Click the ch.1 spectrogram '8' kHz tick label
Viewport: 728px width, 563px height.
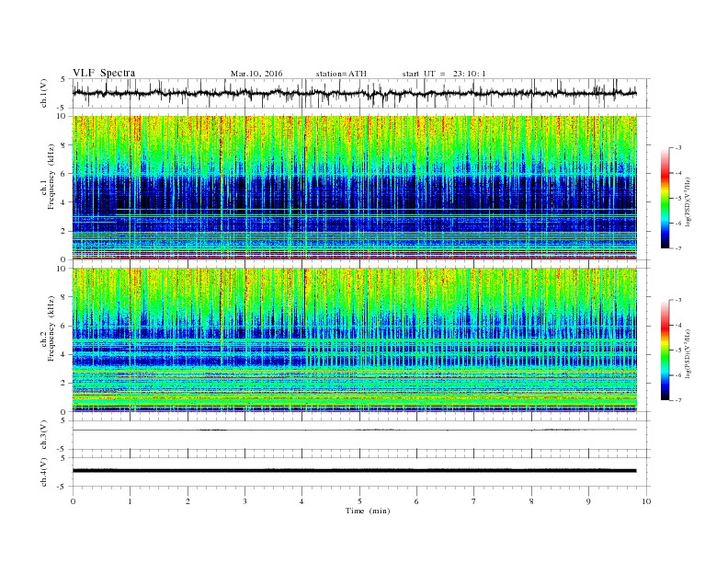pyautogui.click(x=63, y=145)
